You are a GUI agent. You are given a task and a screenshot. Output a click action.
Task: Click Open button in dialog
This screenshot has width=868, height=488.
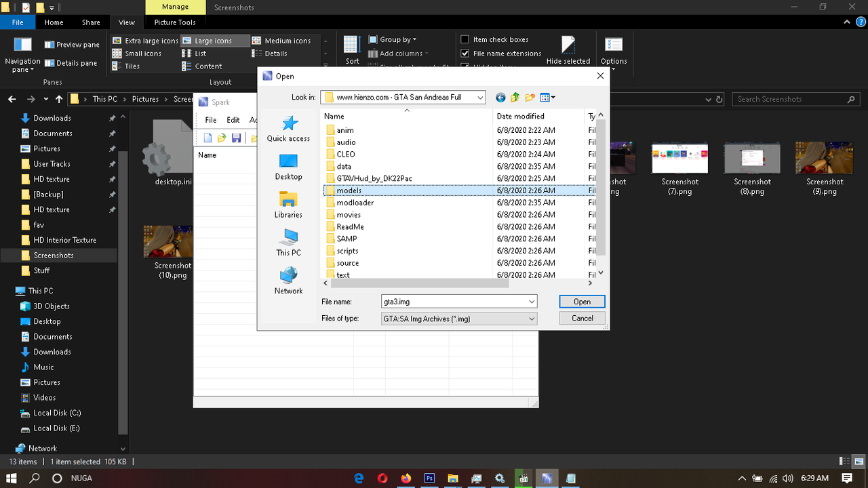pos(582,302)
